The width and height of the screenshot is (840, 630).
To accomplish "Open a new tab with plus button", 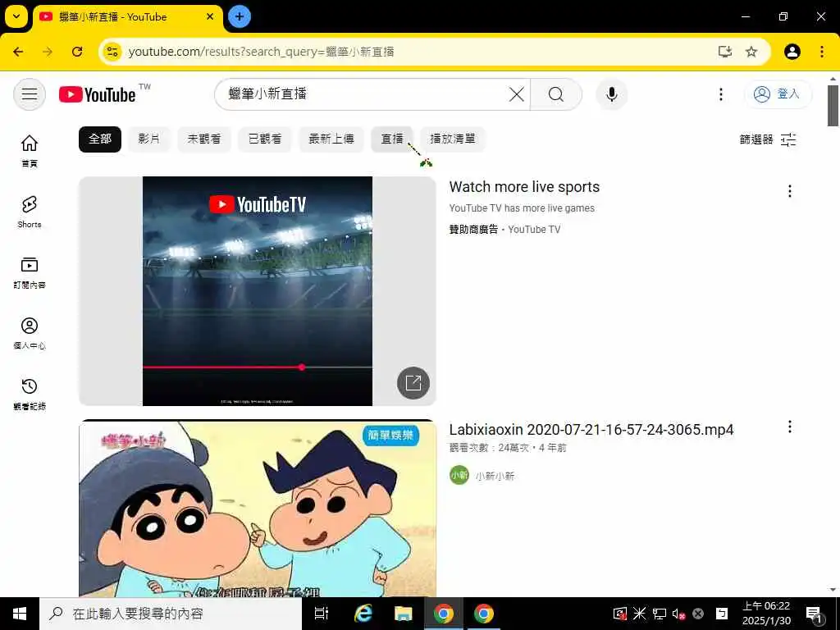I will point(240,16).
